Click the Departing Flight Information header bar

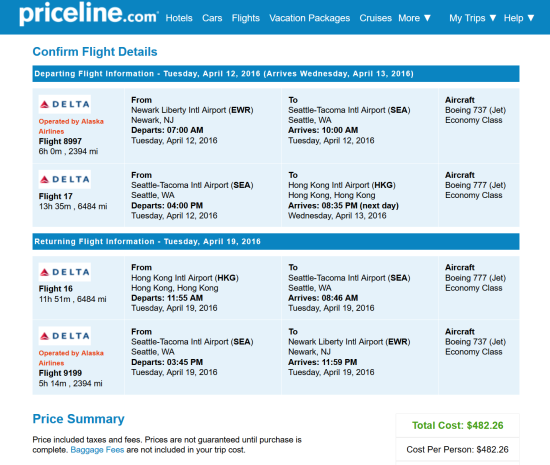point(276,74)
